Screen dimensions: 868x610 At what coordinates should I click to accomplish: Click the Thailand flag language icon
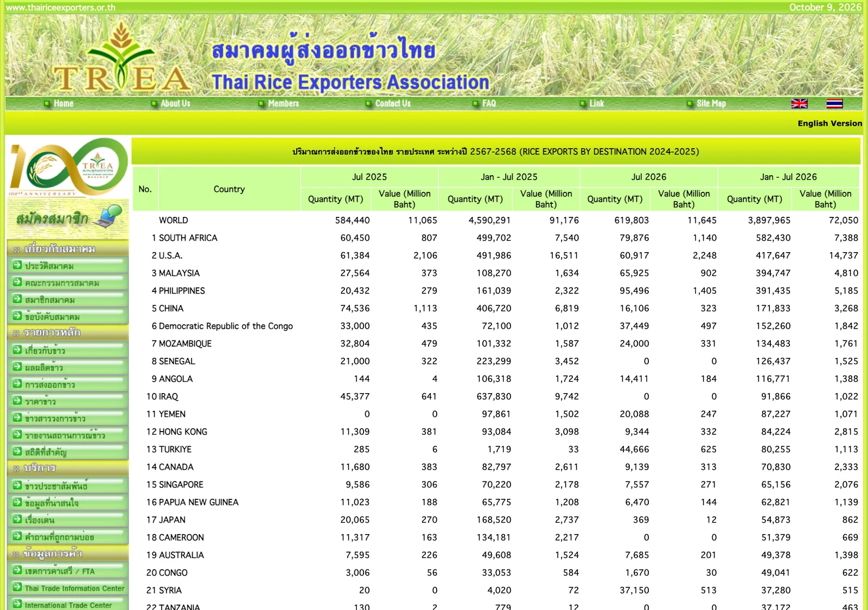pyautogui.click(x=834, y=104)
